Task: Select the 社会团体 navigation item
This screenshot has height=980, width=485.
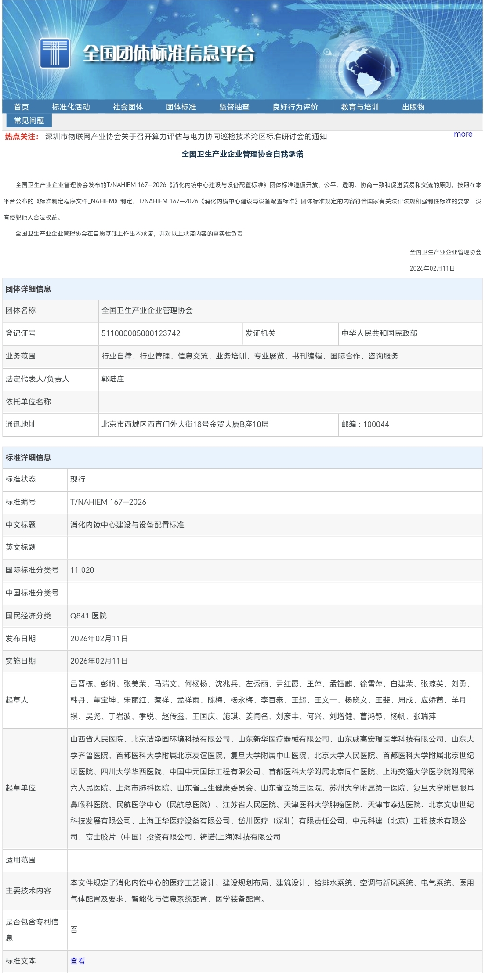Action: click(128, 107)
